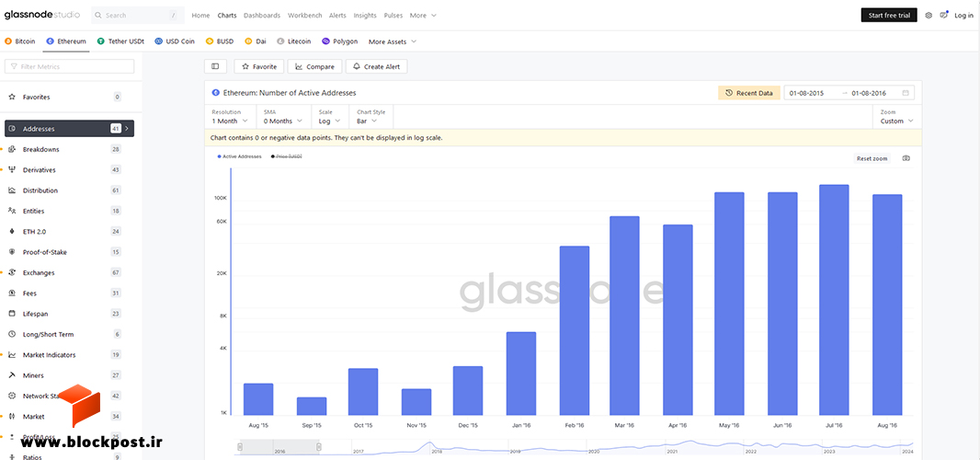This screenshot has width=980, height=460.
Task: Click the Breakdowns category icon
Action: click(12, 150)
